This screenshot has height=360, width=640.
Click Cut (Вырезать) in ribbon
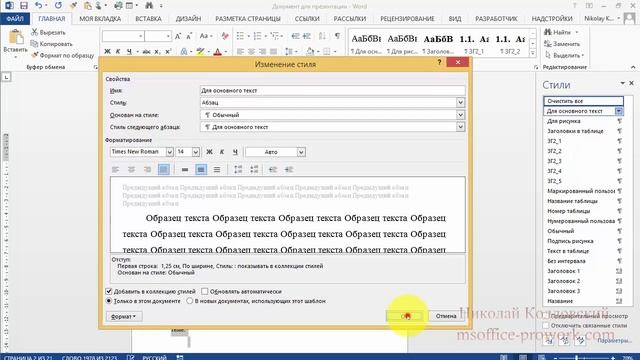[x=49, y=32]
